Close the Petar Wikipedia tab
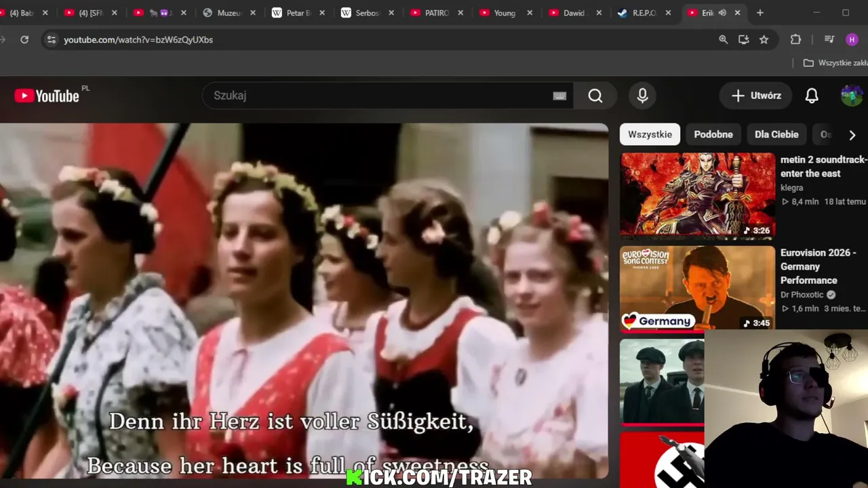Viewport: 868px width, 488px height. point(322,13)
